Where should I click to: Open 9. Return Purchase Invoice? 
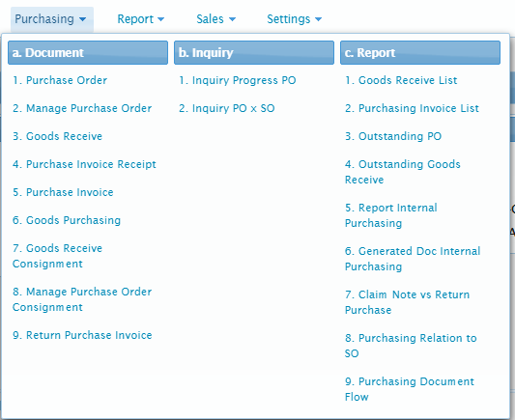point(82,335)
